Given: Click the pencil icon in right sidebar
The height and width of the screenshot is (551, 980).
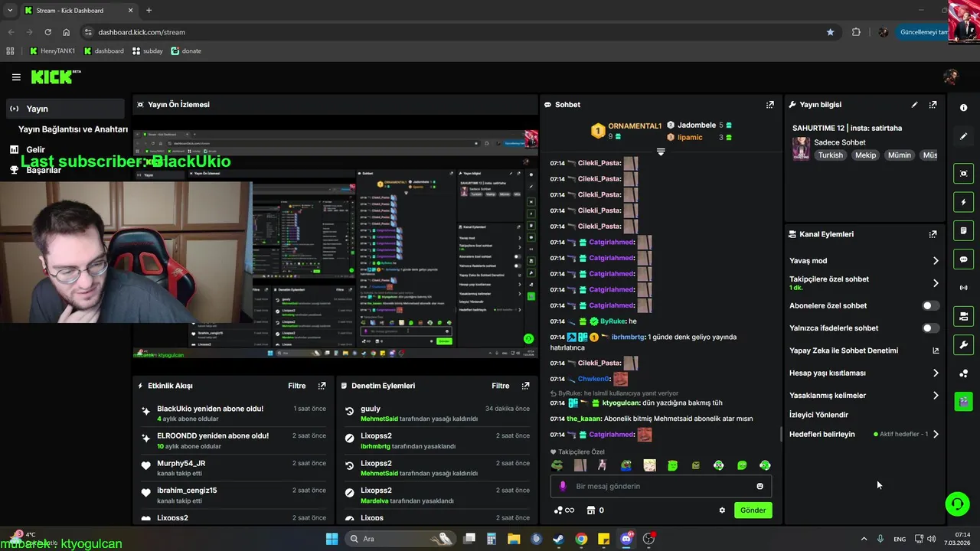Looking at the screenshot, I should click(x=963, y=136).
